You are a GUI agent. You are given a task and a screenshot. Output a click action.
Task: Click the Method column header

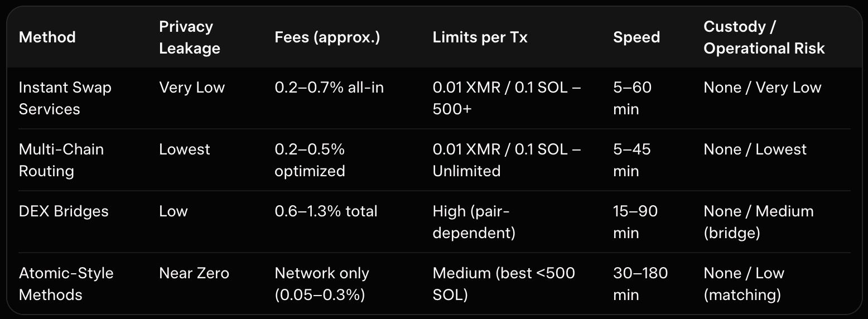pyautogui.click(x=47, y=37)
